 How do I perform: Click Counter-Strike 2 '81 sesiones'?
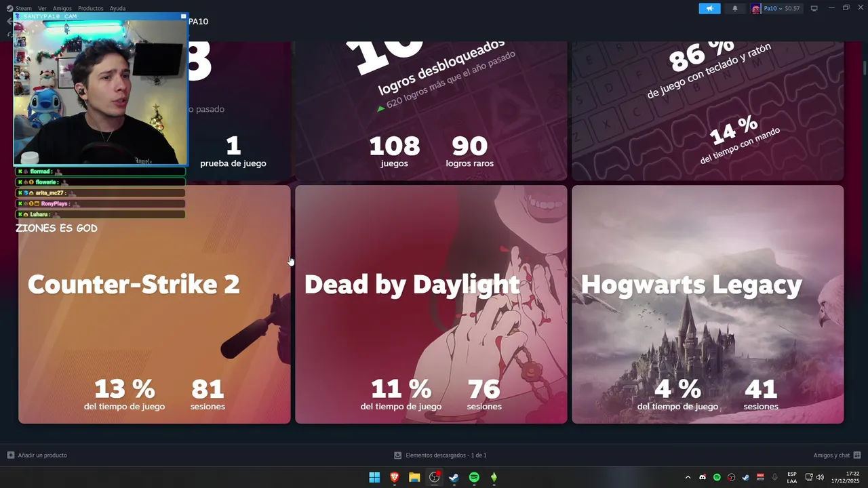coord(208,394)
